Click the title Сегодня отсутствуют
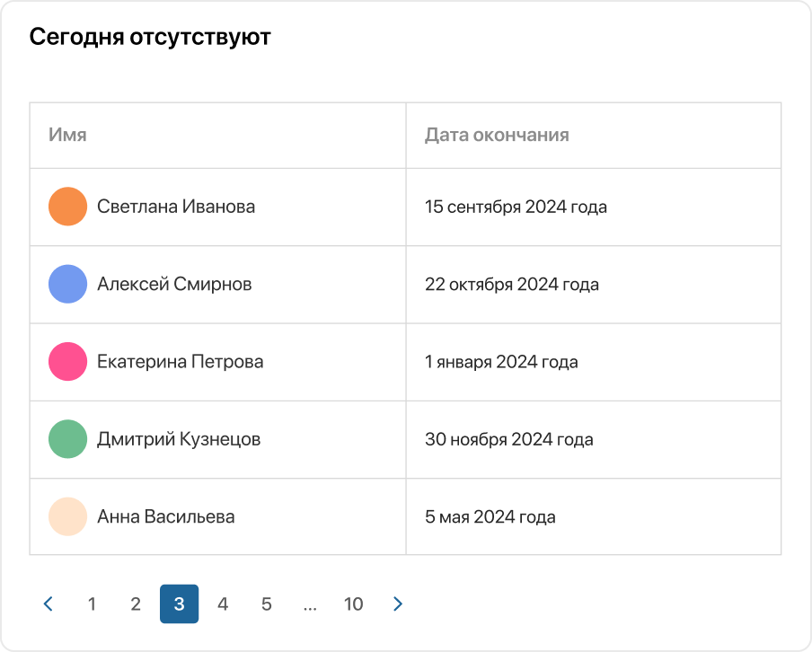The width and height of the screenshot is (812, 652). tap(150, 37)
